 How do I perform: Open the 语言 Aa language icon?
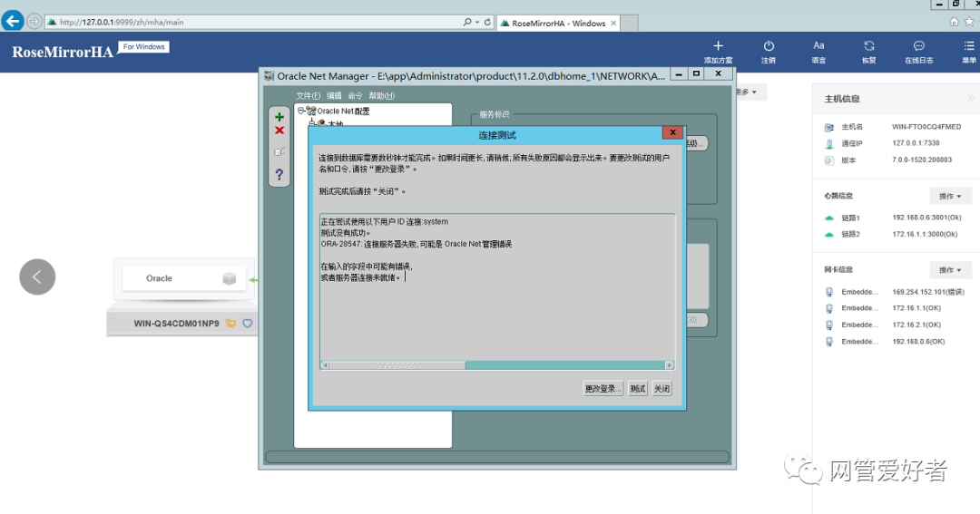click(818, 45)
